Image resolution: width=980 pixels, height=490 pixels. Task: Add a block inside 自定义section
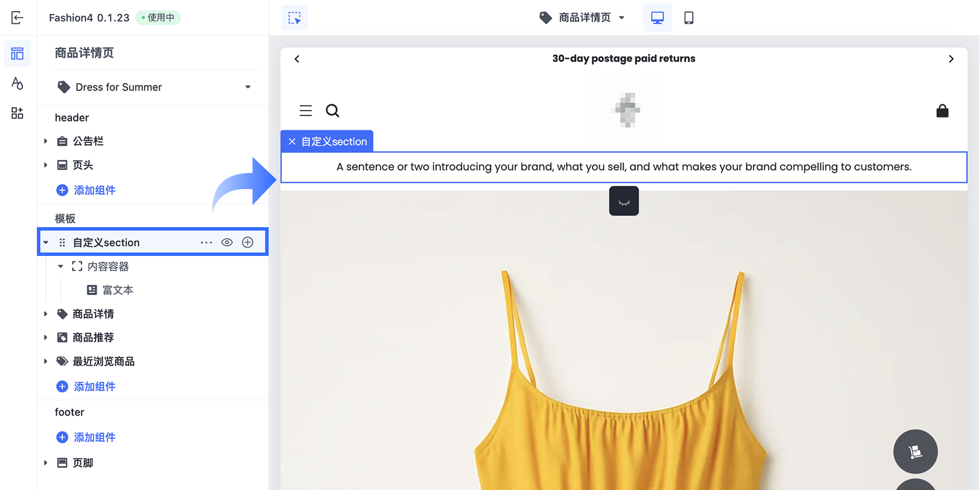[248, 243]
